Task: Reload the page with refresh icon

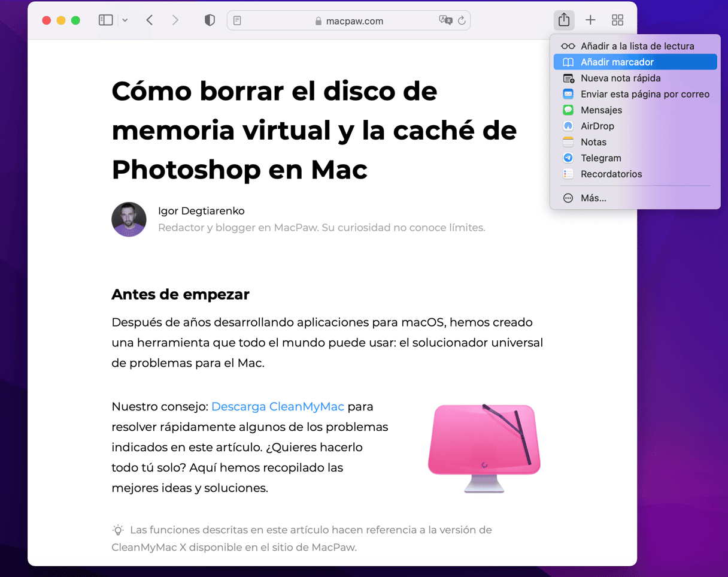Action: coord(462,20)
